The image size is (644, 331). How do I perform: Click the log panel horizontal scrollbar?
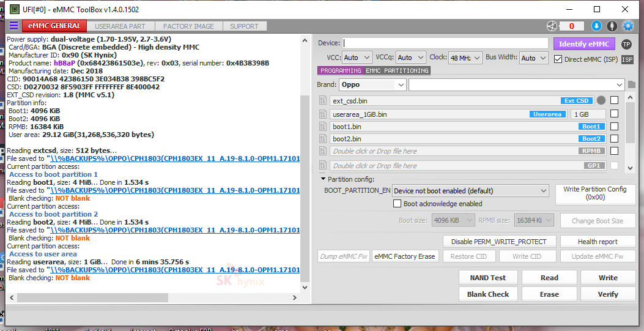tap(93, 297)
